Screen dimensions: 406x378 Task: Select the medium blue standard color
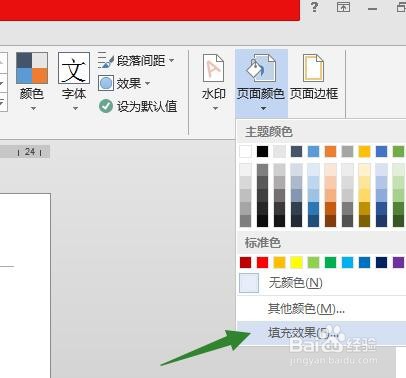tap(364, 262)
